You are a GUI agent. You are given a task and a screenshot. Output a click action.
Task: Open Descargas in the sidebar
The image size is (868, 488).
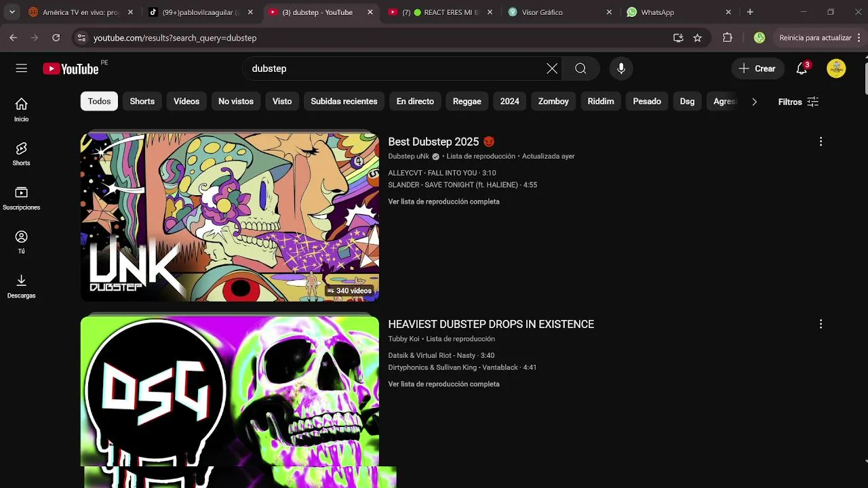coord(22,286)
